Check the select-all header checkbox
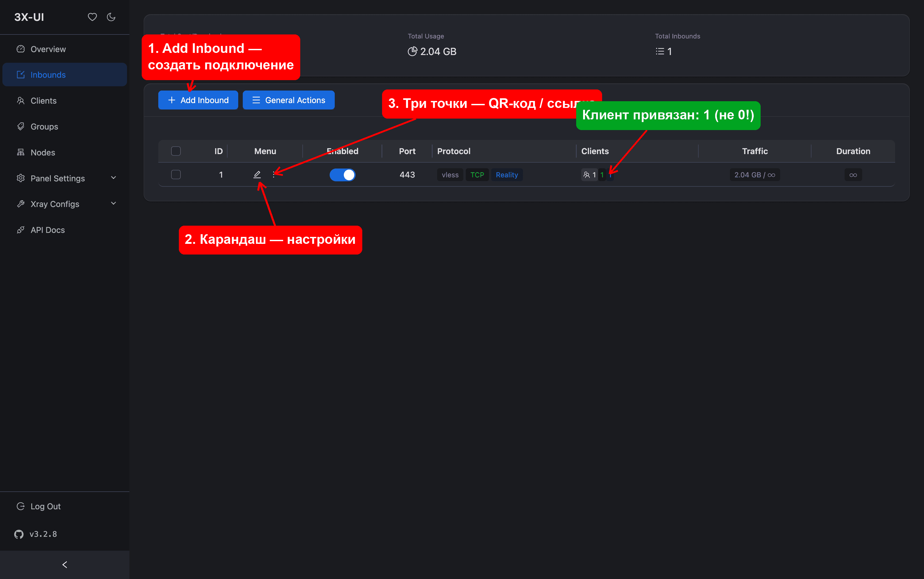Image resolution: width=924 pixels, height=579 pixels. click(x=176, y=151)
